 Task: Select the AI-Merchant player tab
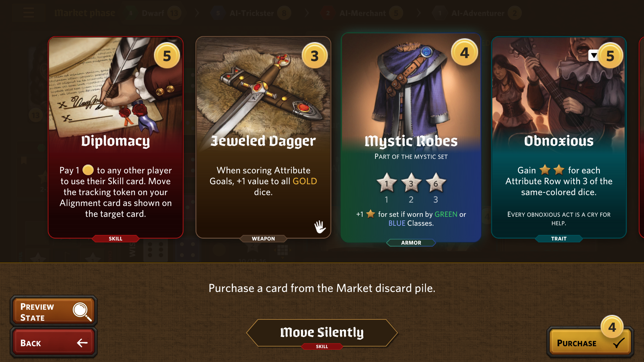[x=362, y=13]
